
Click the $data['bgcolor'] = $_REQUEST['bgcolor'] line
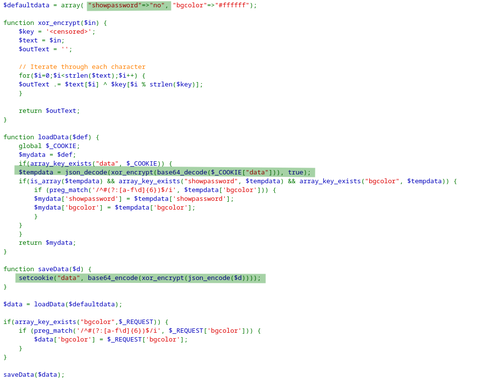click(x=111, y=339)
